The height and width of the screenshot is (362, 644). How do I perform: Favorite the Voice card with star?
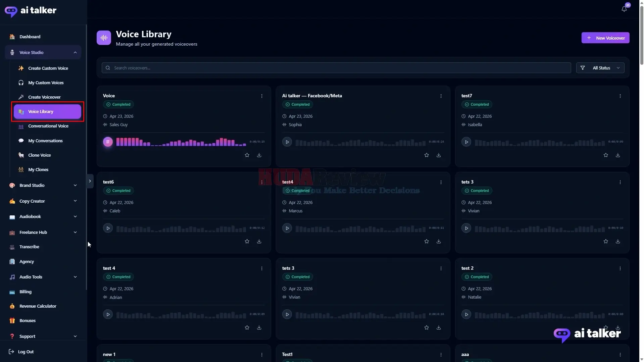(247, 155)
